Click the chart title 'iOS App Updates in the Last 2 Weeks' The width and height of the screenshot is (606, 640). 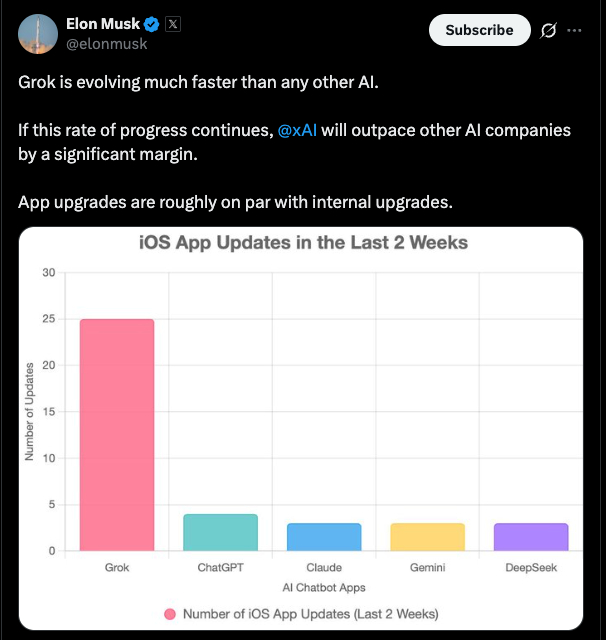(x=302, y=243)
